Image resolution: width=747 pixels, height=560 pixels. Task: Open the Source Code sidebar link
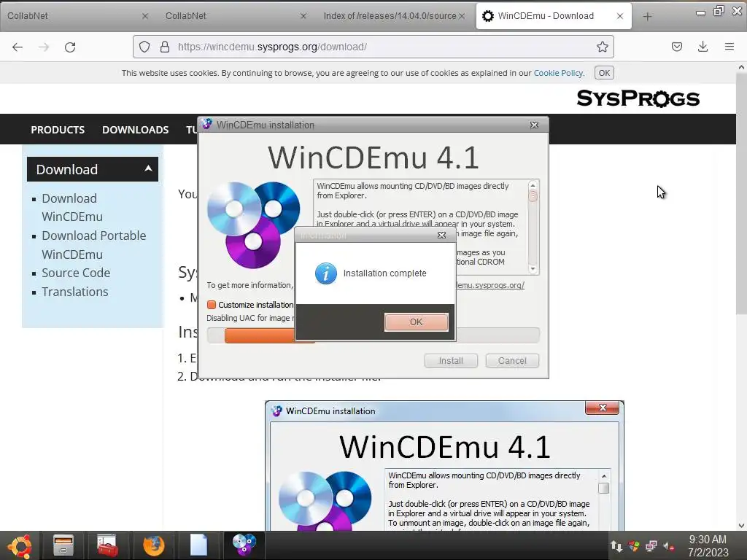pos(76,273)
